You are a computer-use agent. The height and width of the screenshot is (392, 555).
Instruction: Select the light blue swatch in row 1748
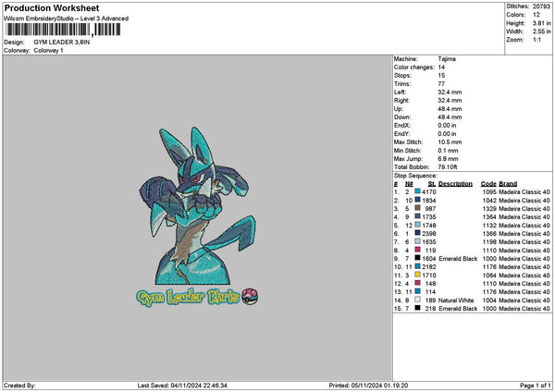(418, 225)
